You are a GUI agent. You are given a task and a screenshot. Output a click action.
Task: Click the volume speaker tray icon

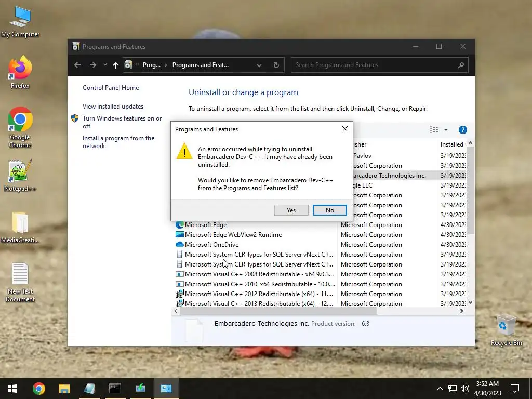coord(465,389)
